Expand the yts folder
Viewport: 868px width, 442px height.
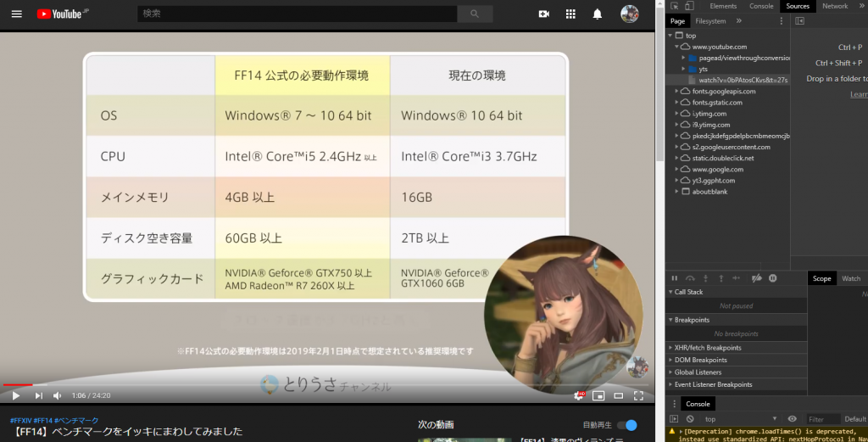[683, 69]
